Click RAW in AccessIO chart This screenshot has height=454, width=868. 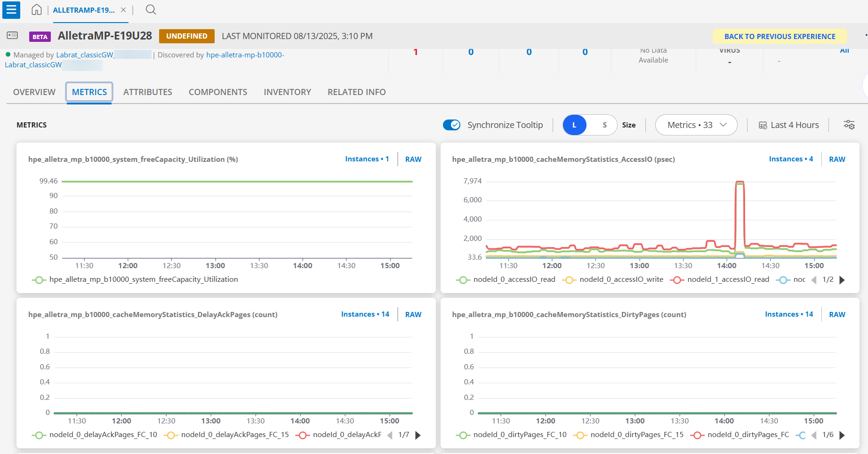pos(837,159)
